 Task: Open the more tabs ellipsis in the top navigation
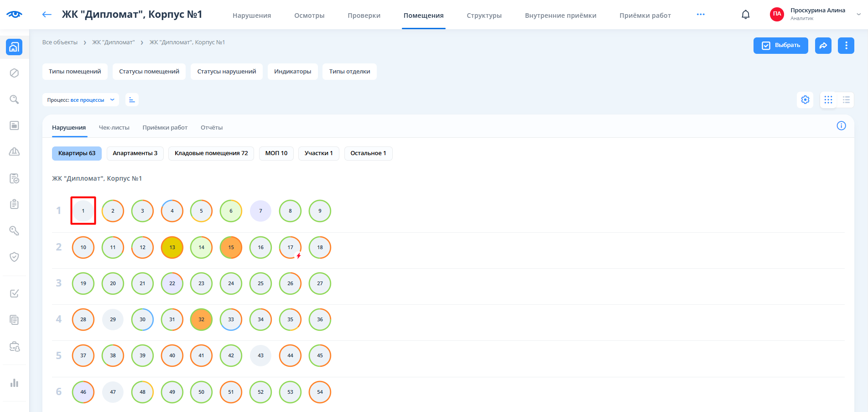click(701, 15)
